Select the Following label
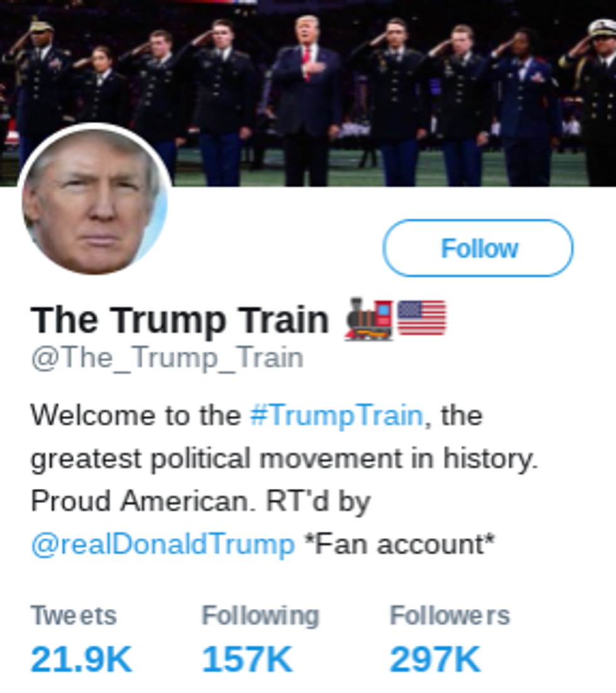Viewport: 616px width, 693px height. click(260, 616)
